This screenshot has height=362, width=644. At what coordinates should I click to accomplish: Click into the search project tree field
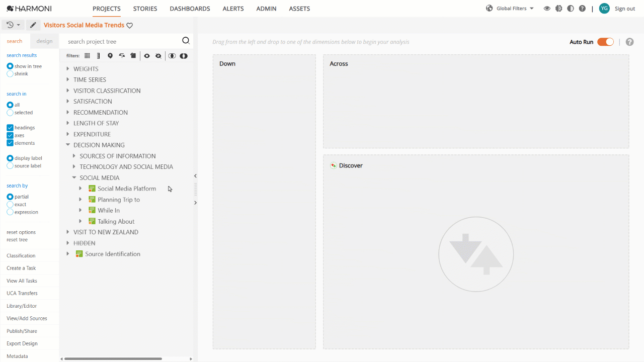[123, 42]
